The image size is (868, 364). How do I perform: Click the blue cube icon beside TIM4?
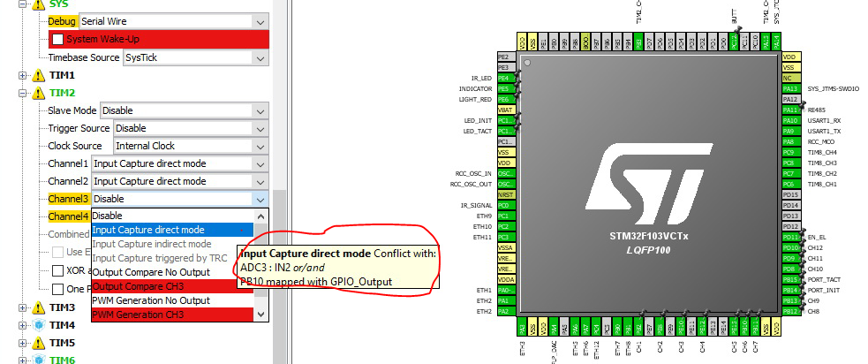coord(38,325)
